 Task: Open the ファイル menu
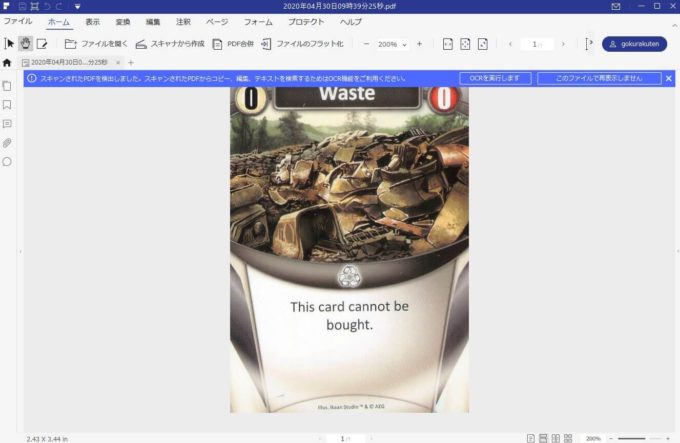coord(18,21)
